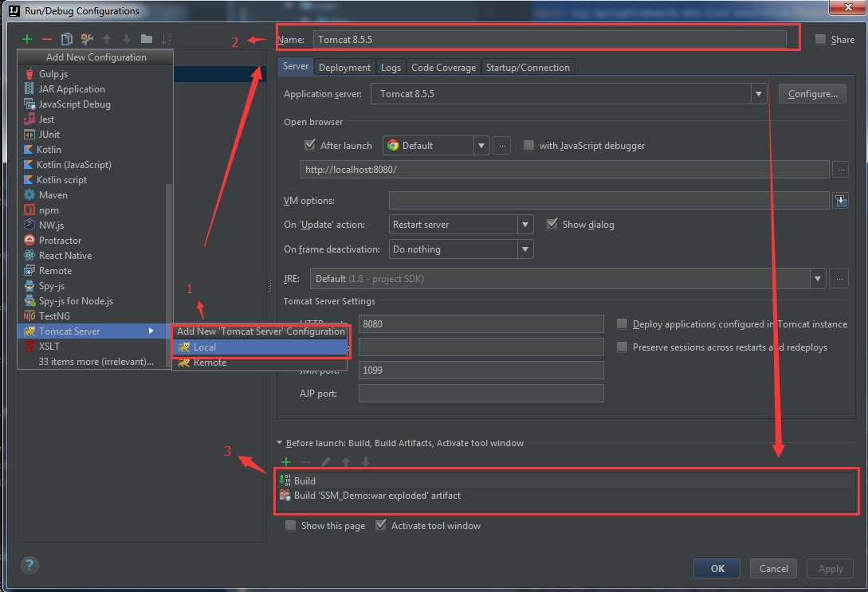Click the move down arrow under Before launch

(x=365, y=462)
